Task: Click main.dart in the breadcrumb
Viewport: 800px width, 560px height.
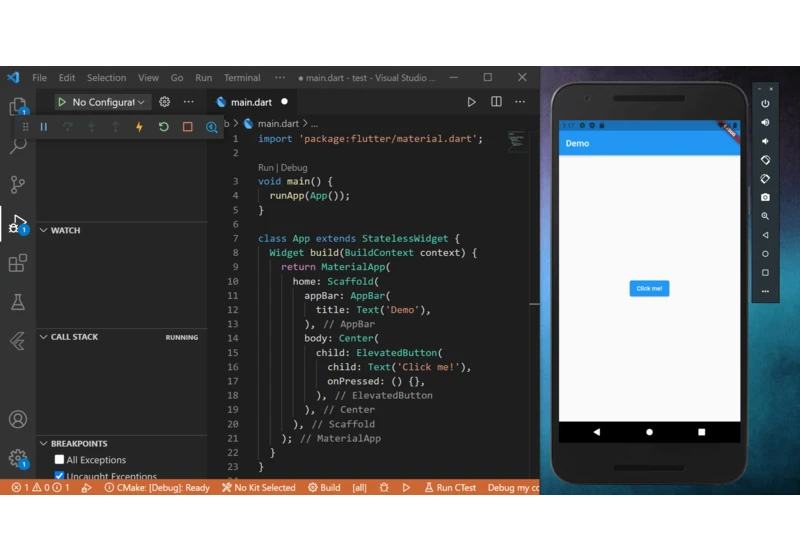Action: point(278,123)
